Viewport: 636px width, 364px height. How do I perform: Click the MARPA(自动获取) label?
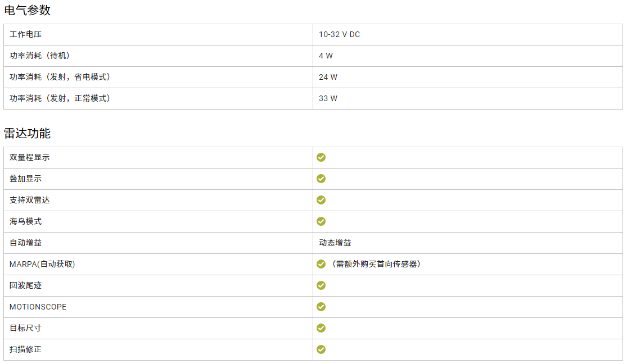pyautogui.click(x=42, y=264)
